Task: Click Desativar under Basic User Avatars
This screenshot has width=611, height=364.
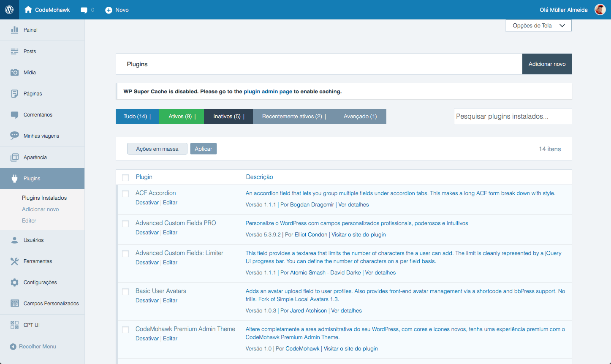Action: [147, 301]
